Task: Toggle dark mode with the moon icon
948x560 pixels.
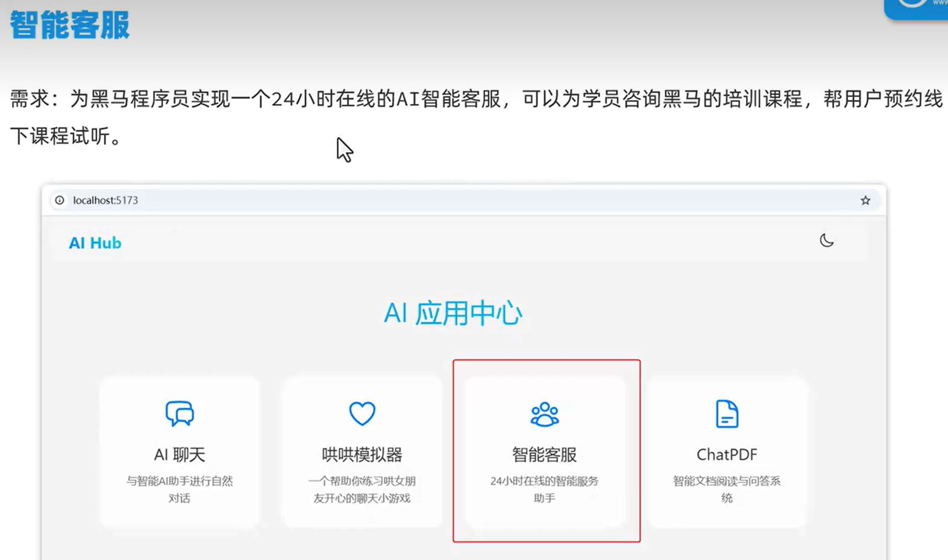Action: 826,241
